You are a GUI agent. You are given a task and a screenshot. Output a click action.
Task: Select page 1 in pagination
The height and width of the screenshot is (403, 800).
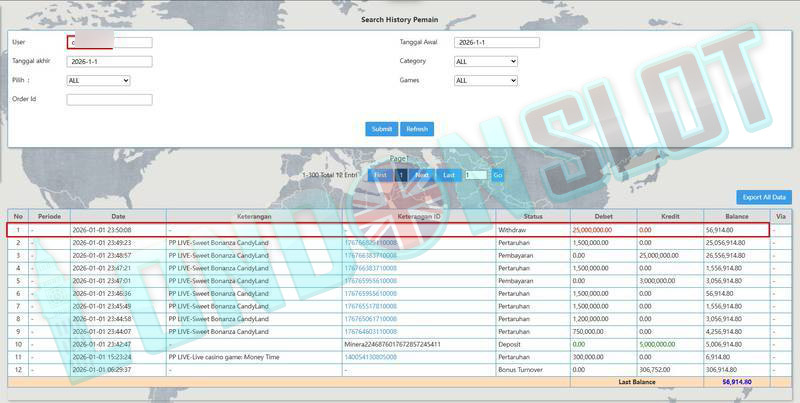coord(401,175)
